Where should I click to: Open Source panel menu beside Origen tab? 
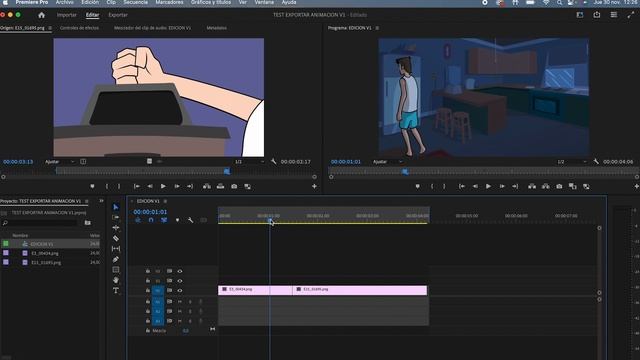point(50,28)
